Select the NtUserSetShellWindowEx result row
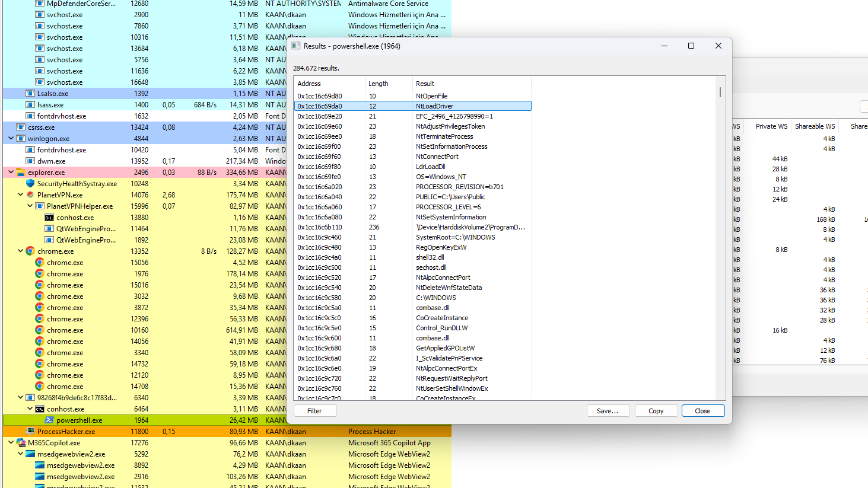Viewport: 868px width, 488px height. pyautogui.click(x=413, y=388)
